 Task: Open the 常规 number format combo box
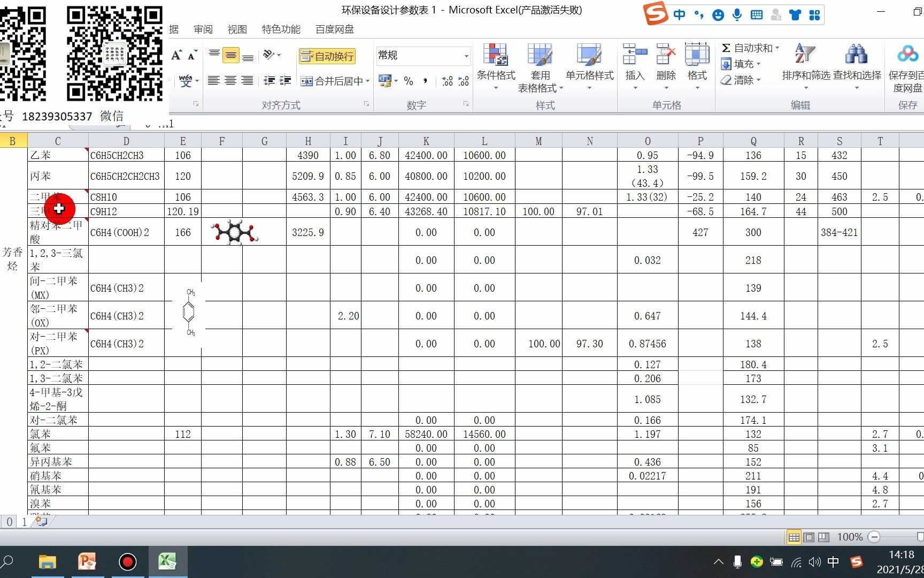pos(423,56)
